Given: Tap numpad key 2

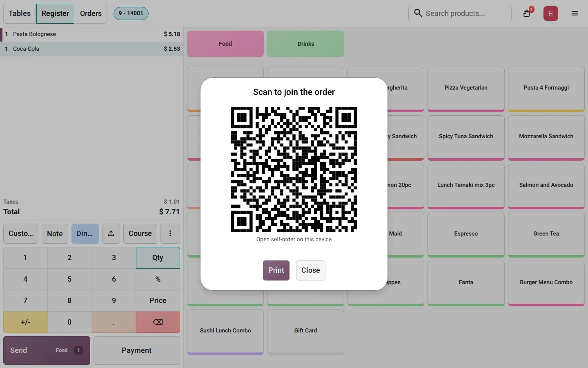Looking at the screenshot, I should tap(69, 258).
